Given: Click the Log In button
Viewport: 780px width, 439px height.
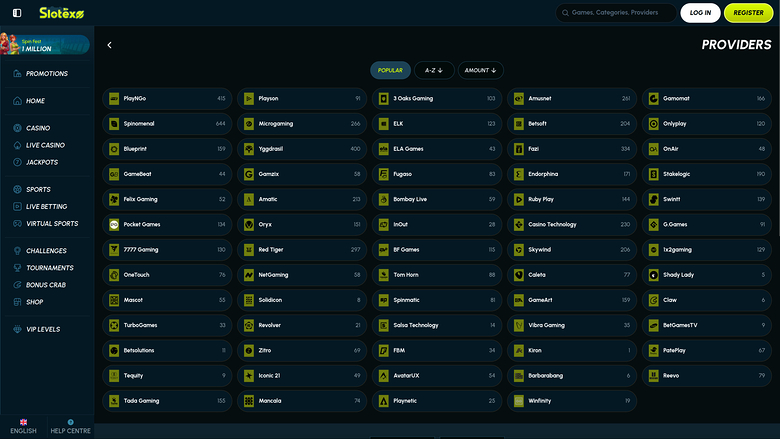Looking at the screenshot, I should coord(700,13).
